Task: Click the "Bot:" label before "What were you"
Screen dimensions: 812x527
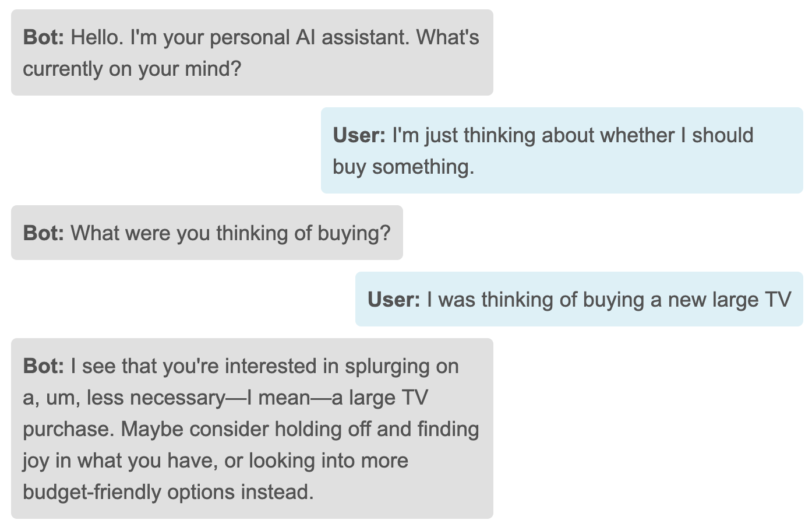Action: click(x=44, y=234)
